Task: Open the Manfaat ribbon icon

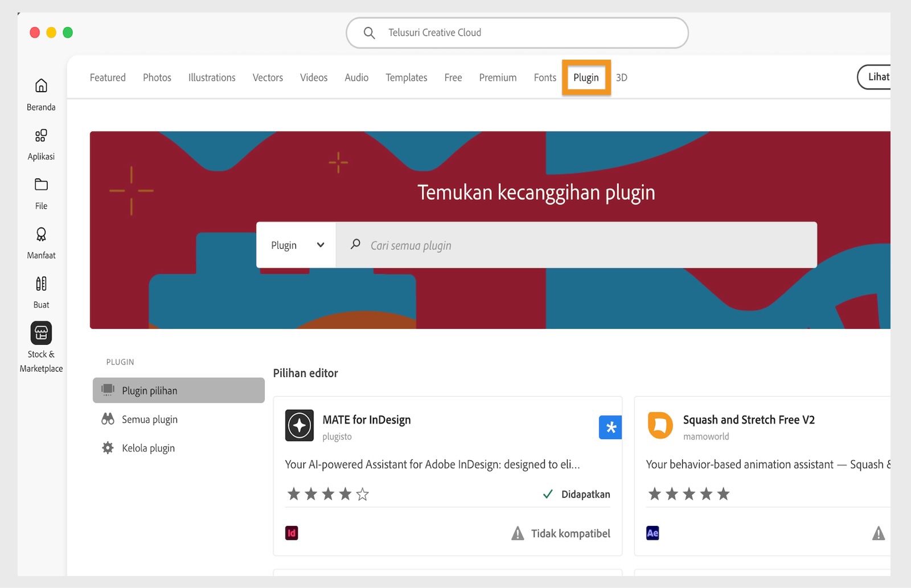Action: [x=41, y=235]
